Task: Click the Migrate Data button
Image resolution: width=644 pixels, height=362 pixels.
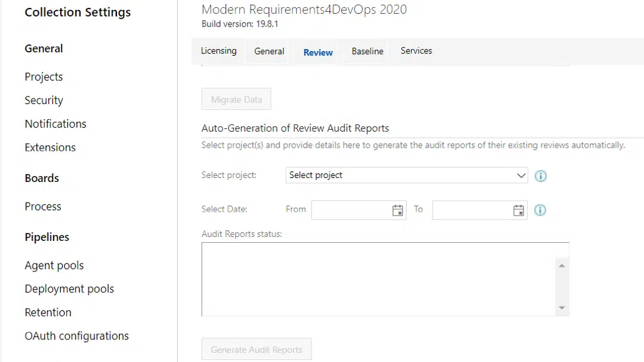Action: 236,99
